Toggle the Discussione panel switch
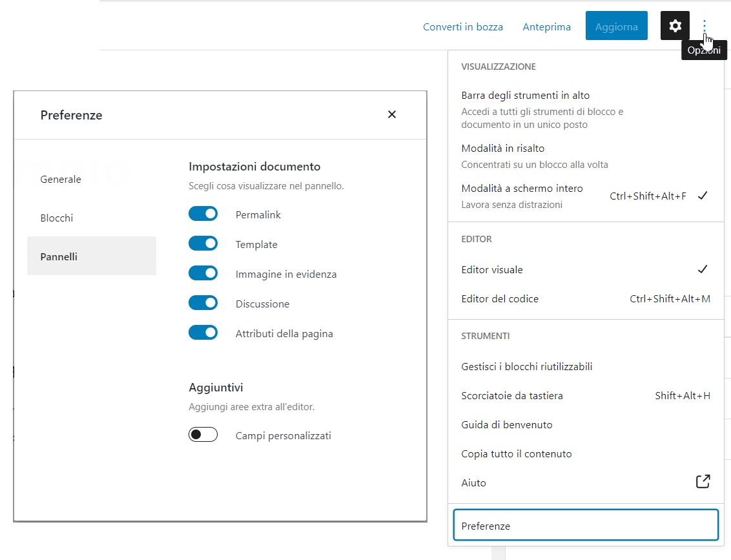 click(203, 303)
